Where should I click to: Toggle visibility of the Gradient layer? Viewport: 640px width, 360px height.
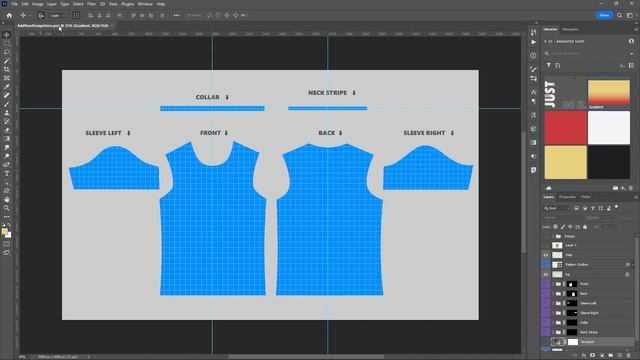(546, 342)
